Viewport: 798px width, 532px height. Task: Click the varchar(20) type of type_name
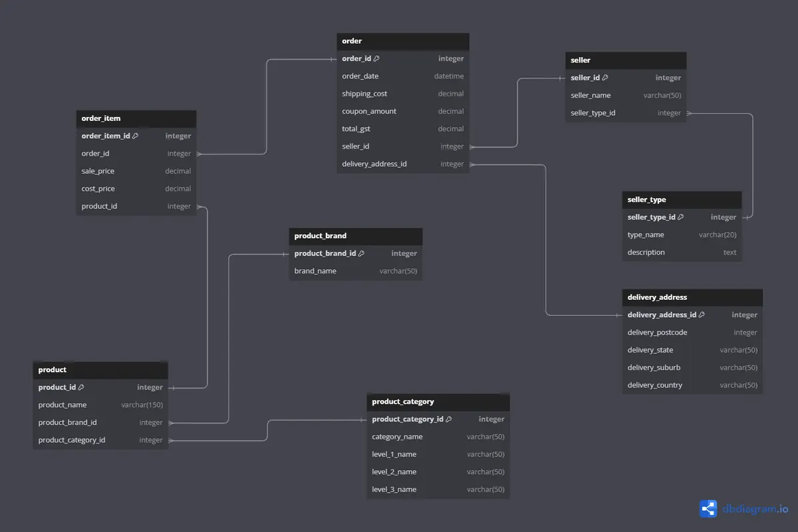click(x=718, y=235)
